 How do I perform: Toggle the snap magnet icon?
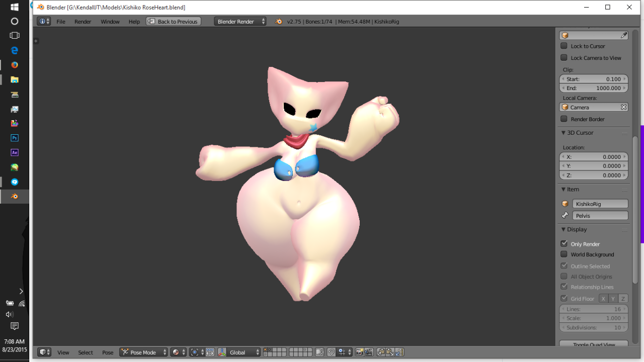point(332,352)
